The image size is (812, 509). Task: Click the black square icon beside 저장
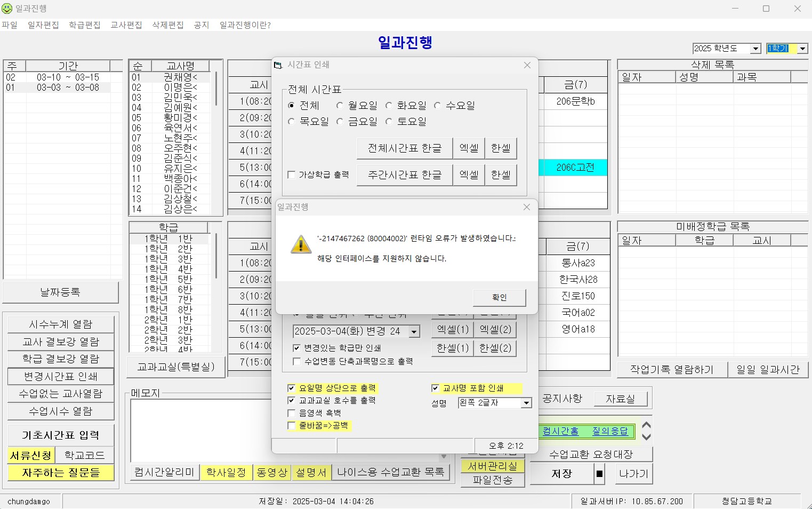[x=600, y=474]
